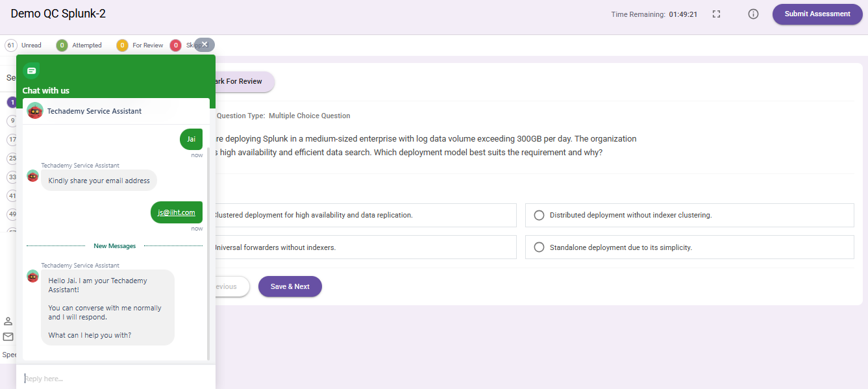Image resolution: width=868 pixels, height=389 pixels.
Task: Open the assessment info icon
Action: (x=753, y=14)
